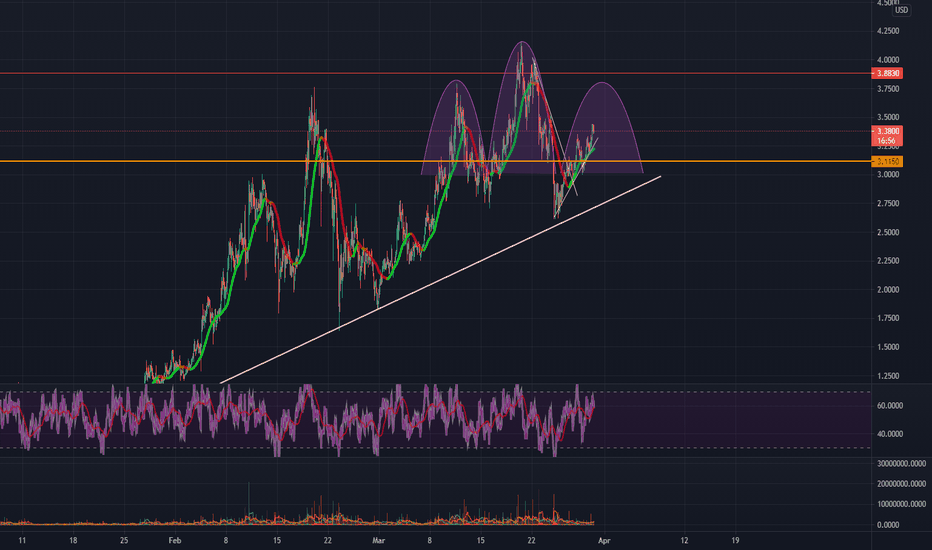Click the 2.5000 price axis label
Image resolution: width=932 pixels, height=550 pixels.
[x=887, y=232]
